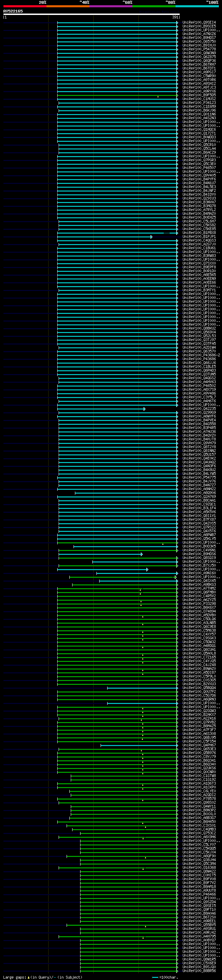The height and width of the screenshot is (980, 222).
Task: Click the red 20% identity legend segment
Action: click(x=25, y=6)
